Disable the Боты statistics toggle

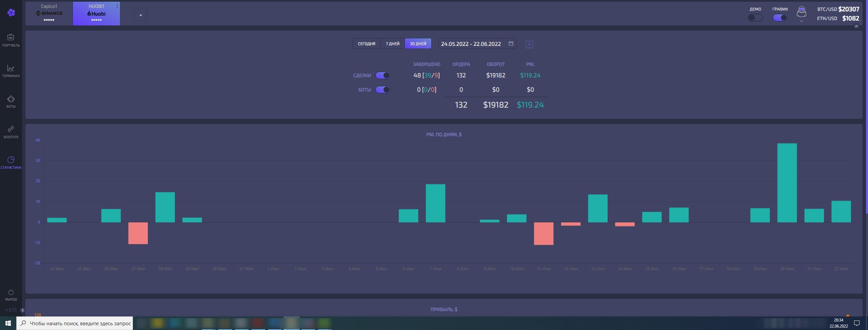[x=382, y=90]
